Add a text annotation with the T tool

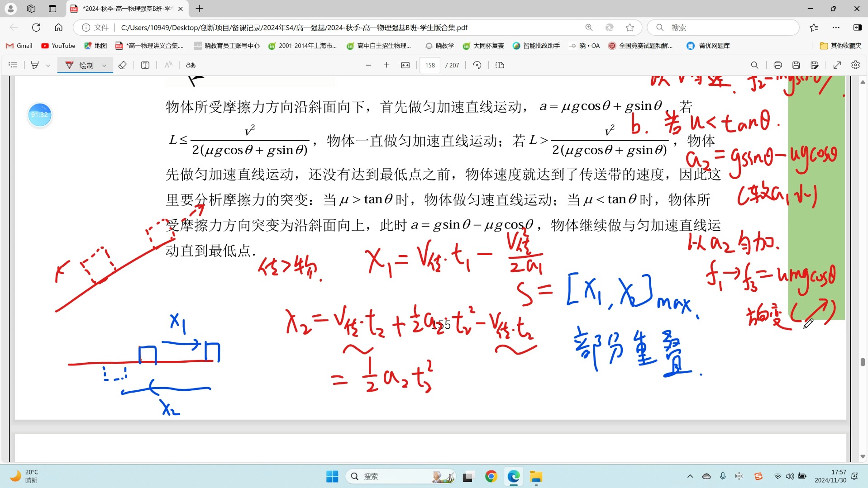coord(145,65)
